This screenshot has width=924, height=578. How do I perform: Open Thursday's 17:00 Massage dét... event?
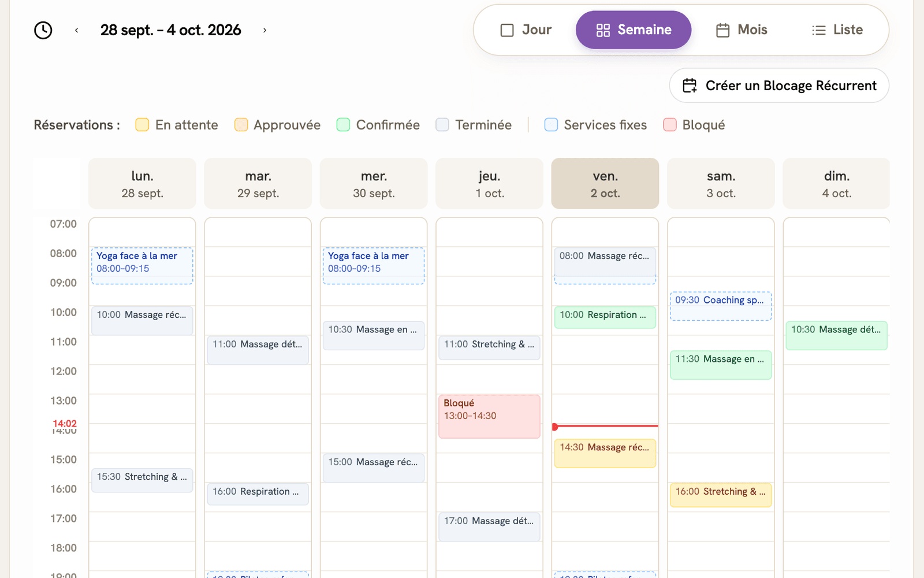tap(490, 527)
